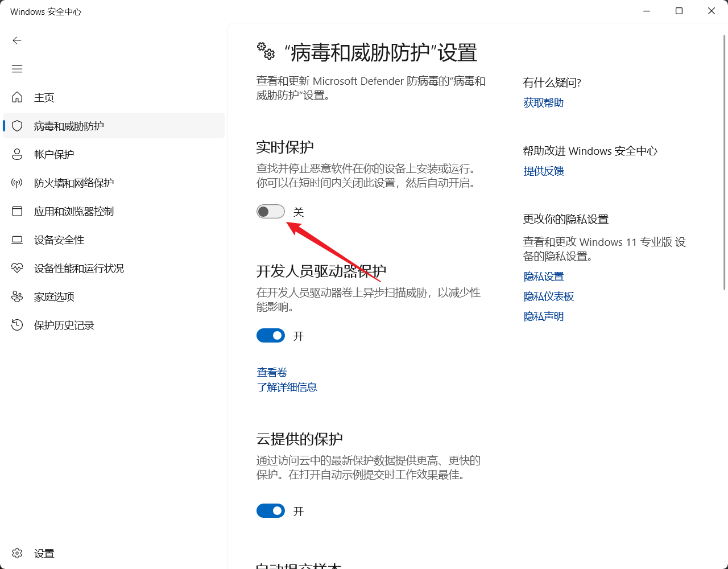The width and height of the screenshot is (728, 569).
Task: Close the Windows 安全中心 window
Action: (x=712, y=11)
